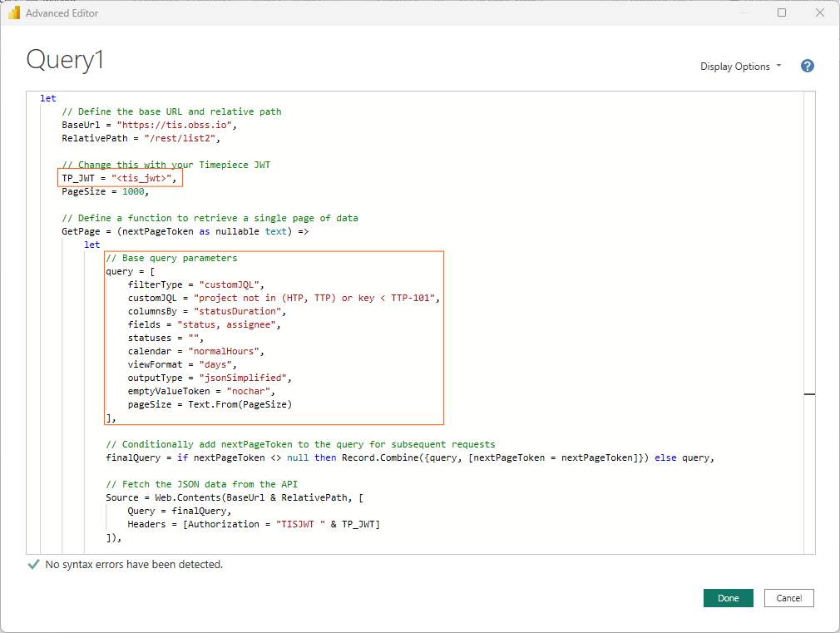
Task: Click the Power BI logo in title bar
Action: 13,12
